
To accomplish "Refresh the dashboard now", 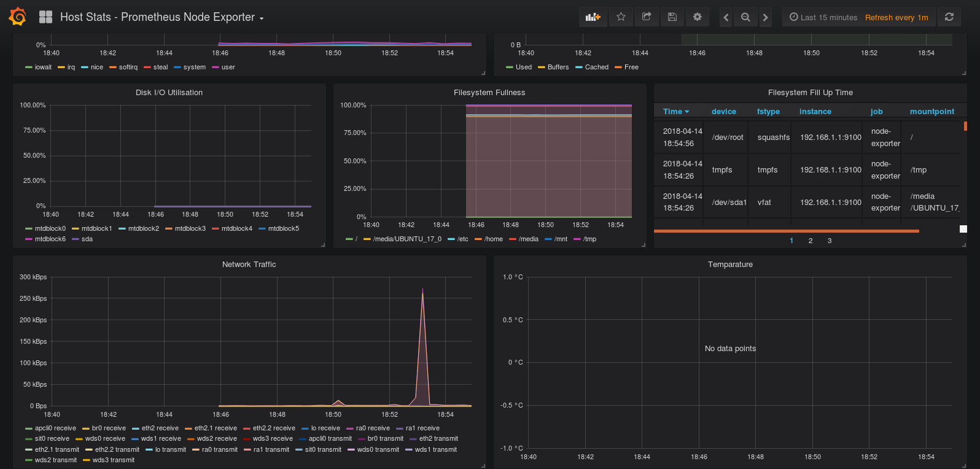I will click(x=949, y=17).
